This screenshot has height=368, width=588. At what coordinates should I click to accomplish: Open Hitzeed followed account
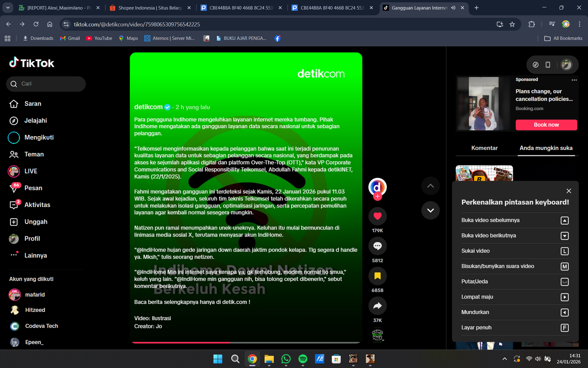point(28,310)
